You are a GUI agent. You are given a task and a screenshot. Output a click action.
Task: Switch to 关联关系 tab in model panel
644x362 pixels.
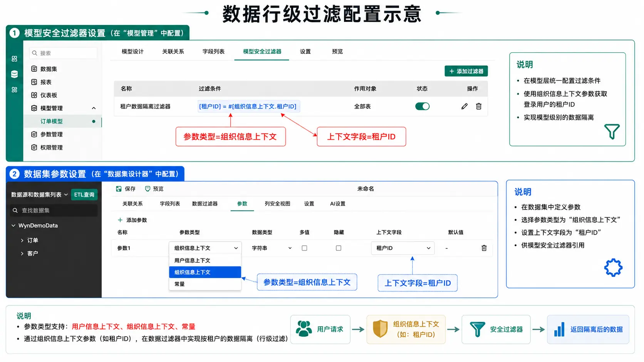(x=173, y=52)
